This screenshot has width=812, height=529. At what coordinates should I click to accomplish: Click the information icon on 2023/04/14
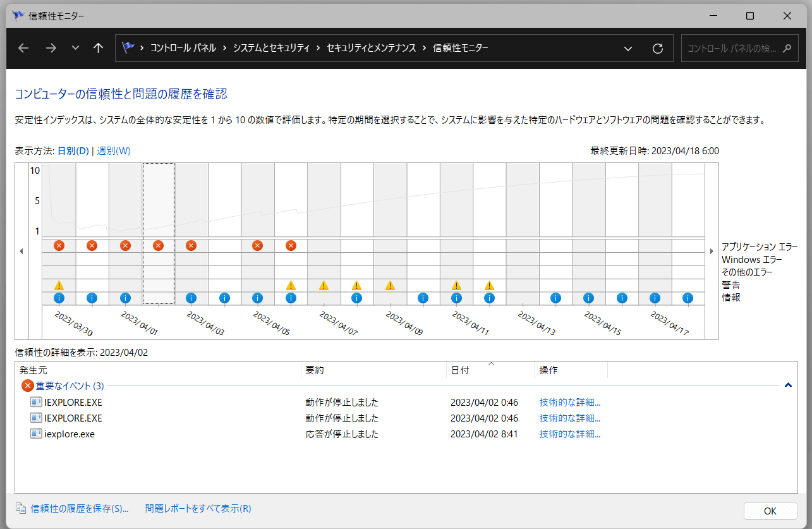click(x=555, y=298)
